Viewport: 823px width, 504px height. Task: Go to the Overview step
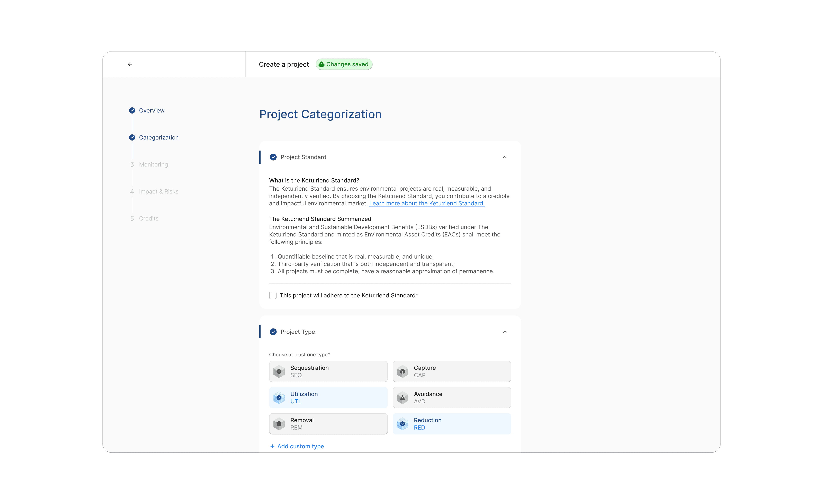151,110
